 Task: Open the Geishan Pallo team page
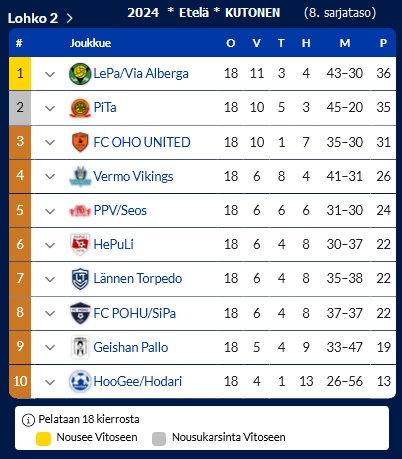tap(131, 347)
